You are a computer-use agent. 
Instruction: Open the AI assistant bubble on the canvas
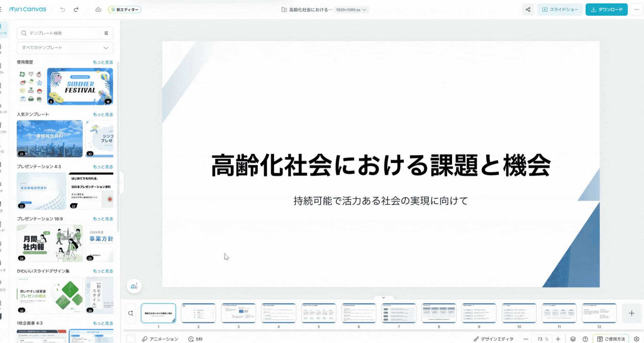pyautogui.click(x=134, y=286)
